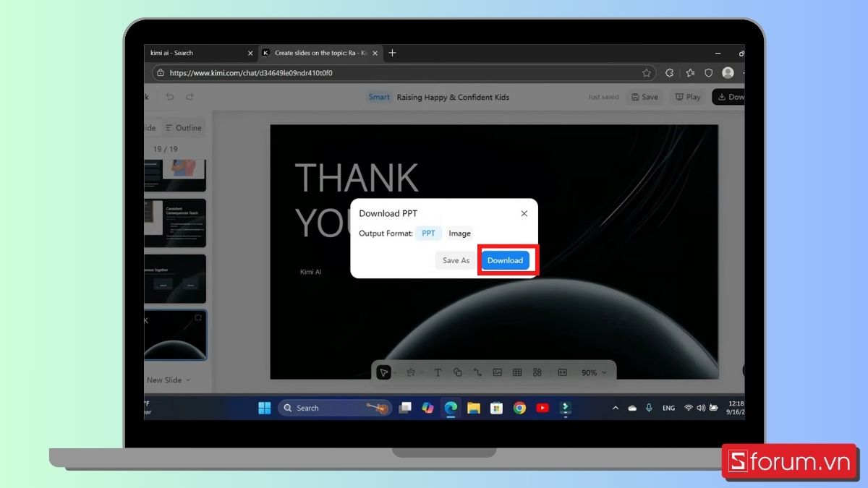Image resolution: width=868 pixels, height=488 pixels.
Task: Open browser extensions icon
Action: (669, 73)
